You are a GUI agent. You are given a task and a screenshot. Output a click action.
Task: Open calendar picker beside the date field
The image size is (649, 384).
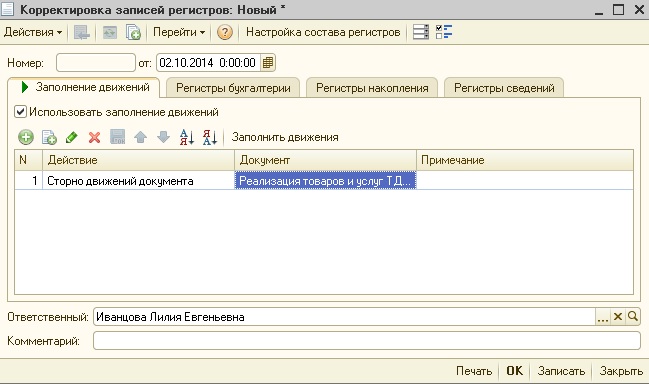[x=268, y=63]
